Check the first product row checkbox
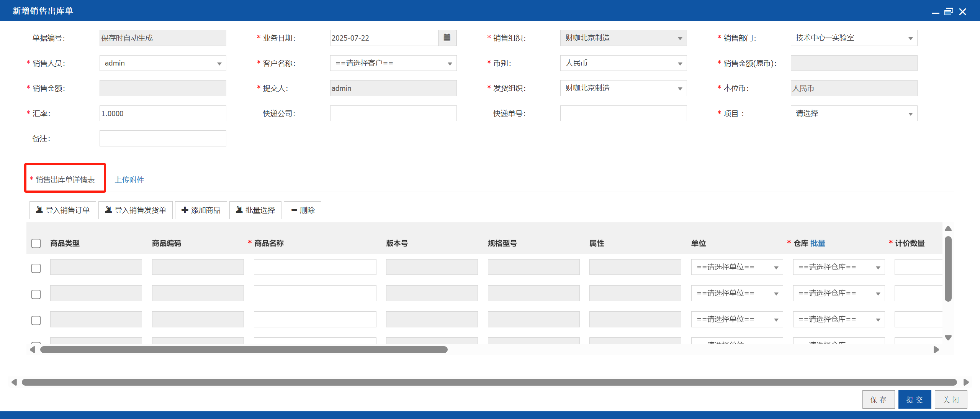Viewport: 980px width, 419px height. [x=36, y=268]
